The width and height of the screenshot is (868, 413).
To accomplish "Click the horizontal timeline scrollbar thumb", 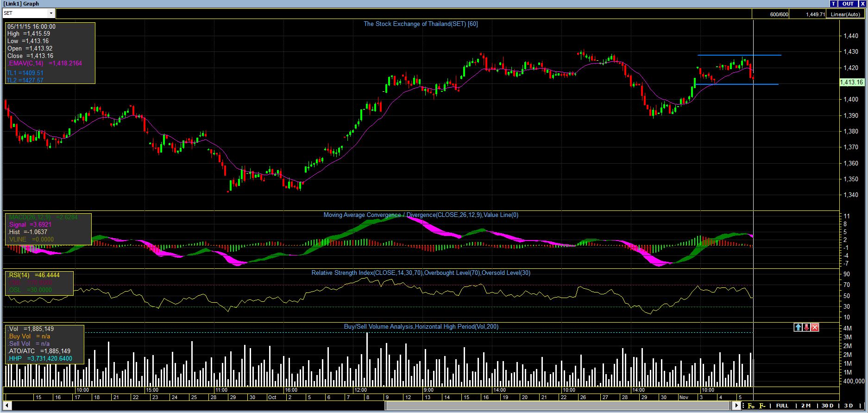I will pyautogui.click(x=559, y=406).
